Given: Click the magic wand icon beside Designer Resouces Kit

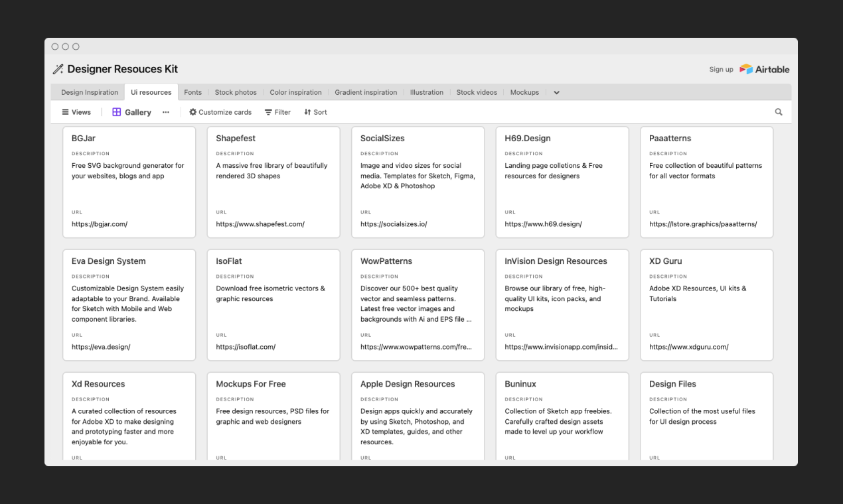Looking at the screenshot, I should pos(58,69).
